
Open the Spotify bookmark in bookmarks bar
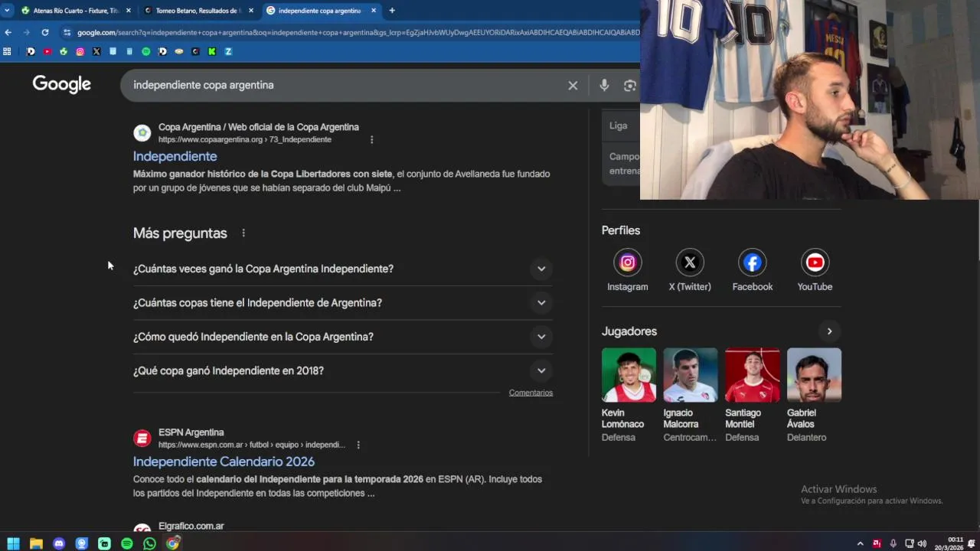click(145, 51)
